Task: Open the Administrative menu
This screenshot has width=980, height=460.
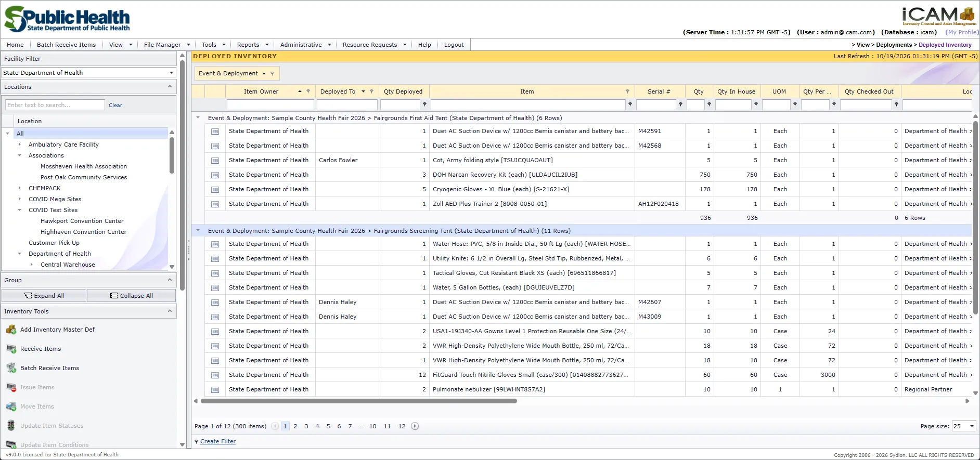Action: pos(305,45)
